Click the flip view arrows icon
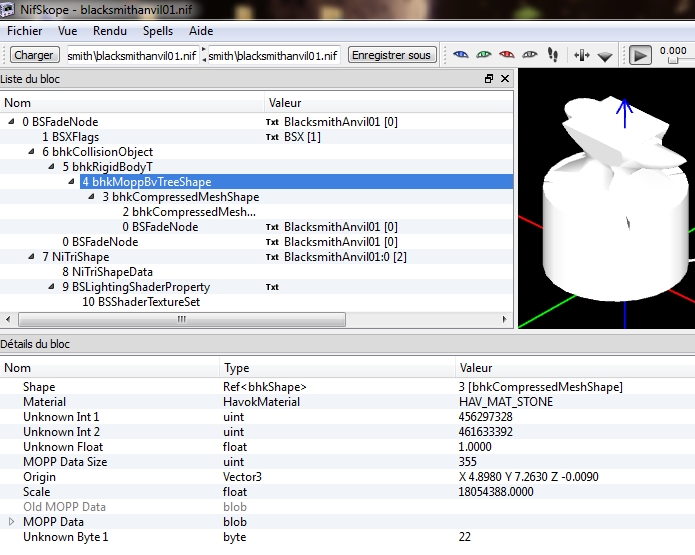This screenshot has height=555, width=695. [582, 55]
